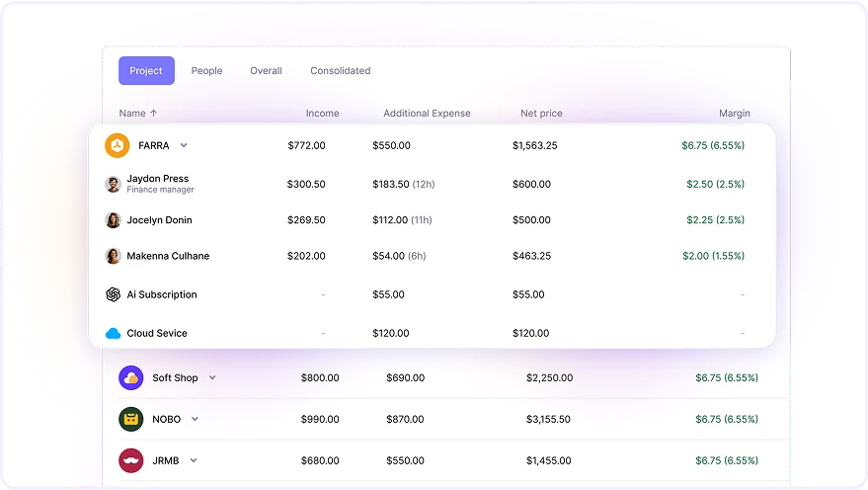Click the purple Soft Shop project icon

coord(131,377)
